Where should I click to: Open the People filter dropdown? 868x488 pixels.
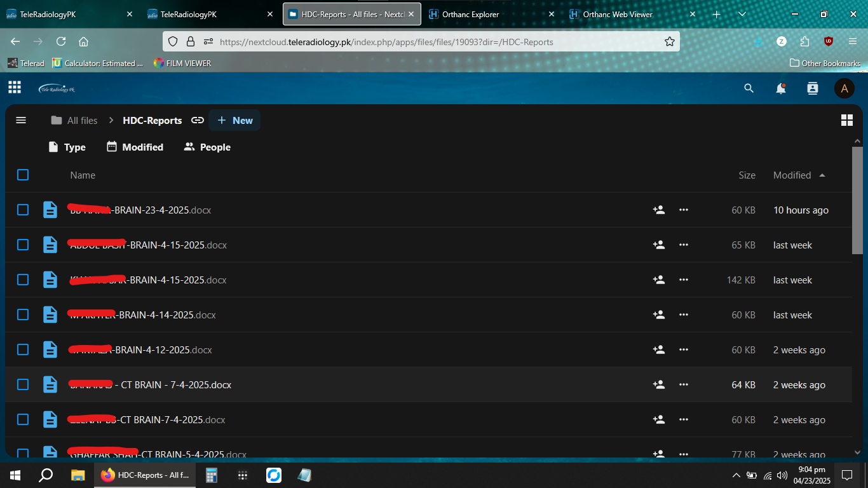[207, 147]
